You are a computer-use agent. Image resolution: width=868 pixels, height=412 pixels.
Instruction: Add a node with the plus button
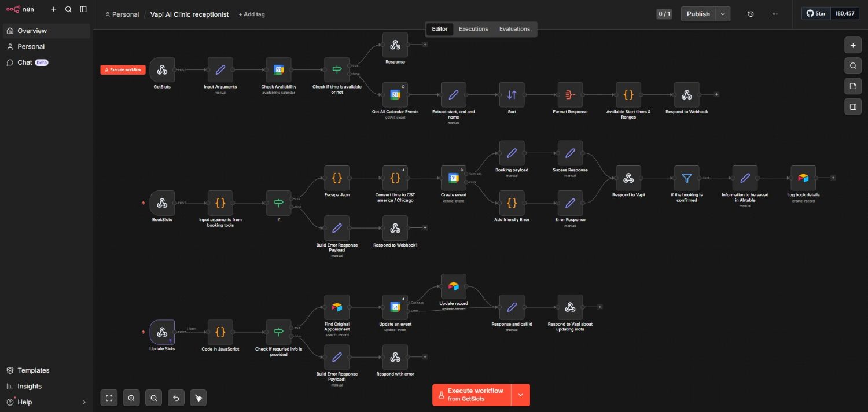[853, 45]
